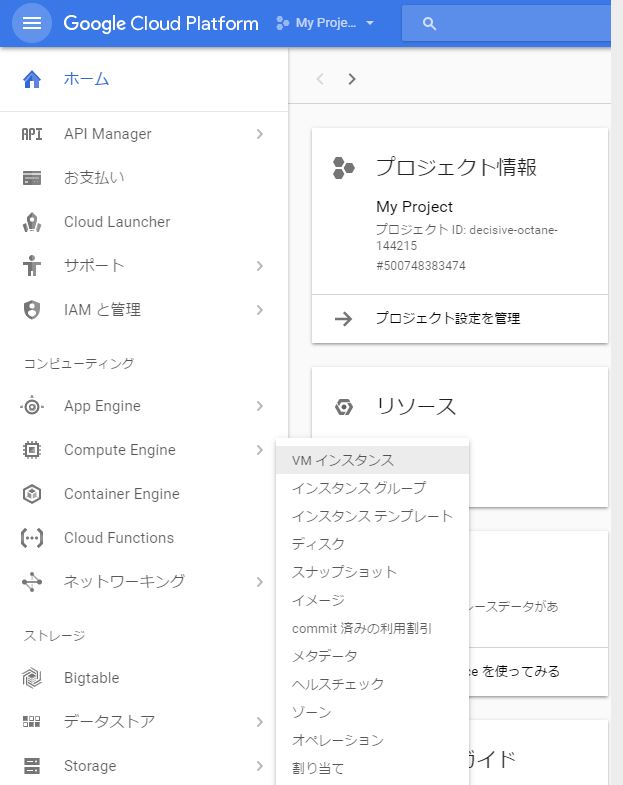Select スナップショット in the Compute Engine submenu
The width and height of the screenshot is (623, 785).
(344, 572)
